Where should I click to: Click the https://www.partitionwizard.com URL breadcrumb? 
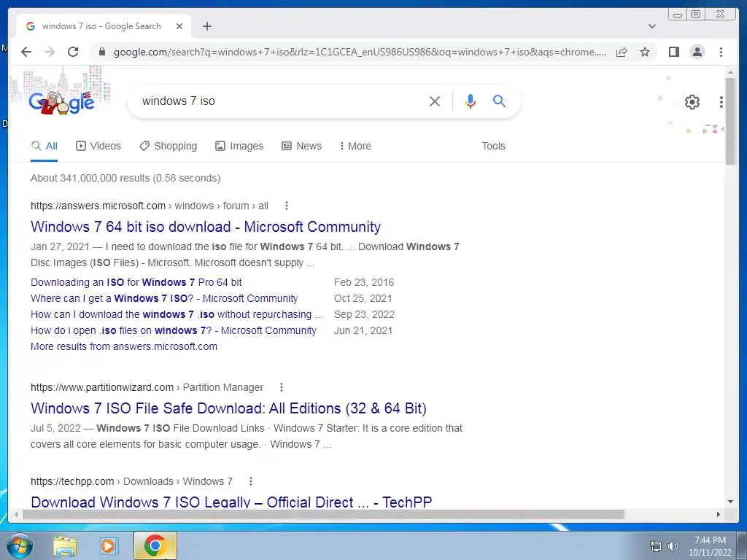147,387
